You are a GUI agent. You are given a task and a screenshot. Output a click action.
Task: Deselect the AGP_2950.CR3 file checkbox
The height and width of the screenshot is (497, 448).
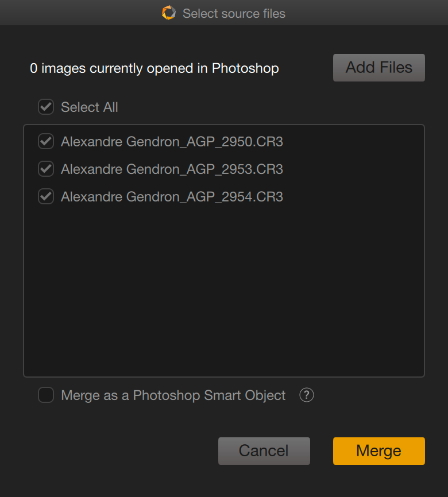point(46,141)
